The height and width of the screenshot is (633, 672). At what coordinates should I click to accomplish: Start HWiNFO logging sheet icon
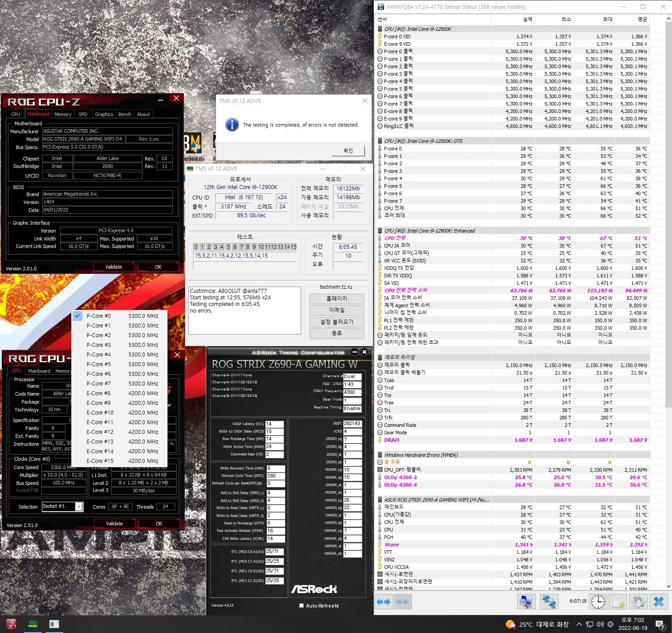[x=619, y=601]
